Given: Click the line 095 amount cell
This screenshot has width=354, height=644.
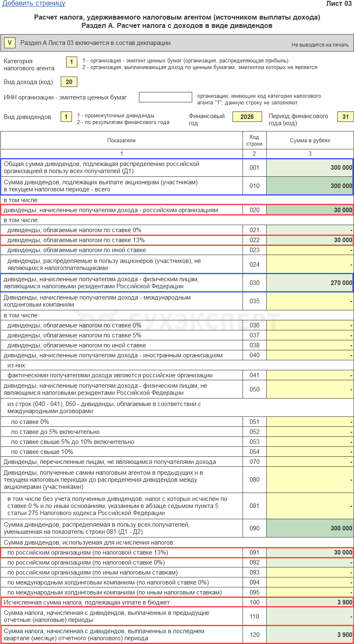Looking at the screenshot, I should click(310, 592).
